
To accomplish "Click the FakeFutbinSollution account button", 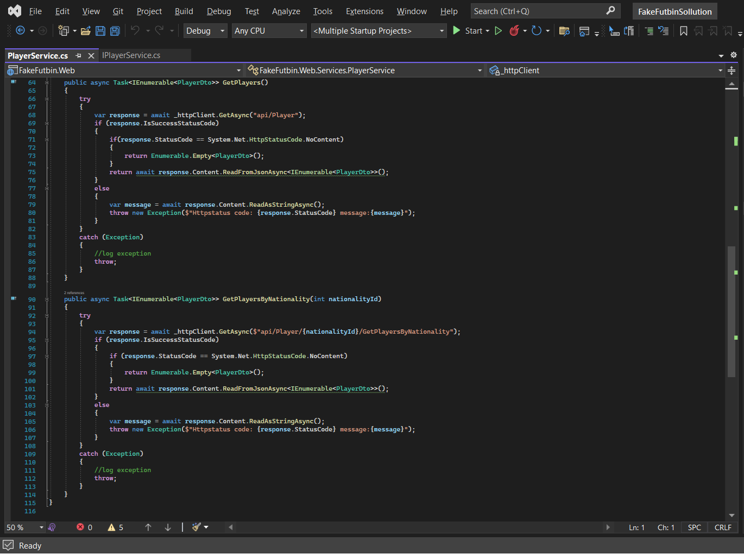I will coord(674,11).
